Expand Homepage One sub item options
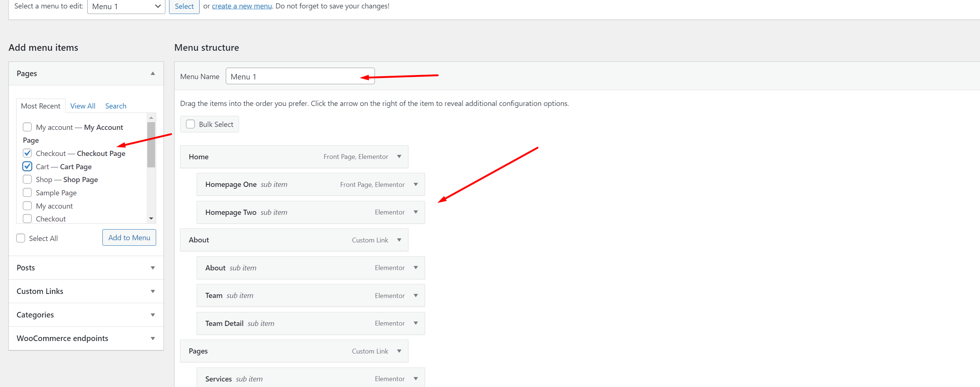Screen dimensions: 980x387 (415, 184)
